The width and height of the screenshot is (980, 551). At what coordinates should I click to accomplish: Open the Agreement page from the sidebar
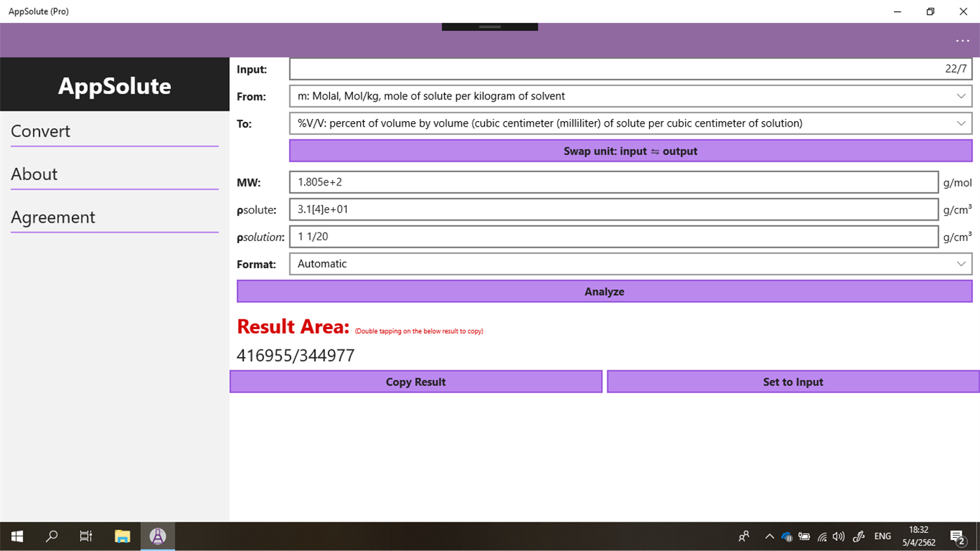(x=53, y=217)
